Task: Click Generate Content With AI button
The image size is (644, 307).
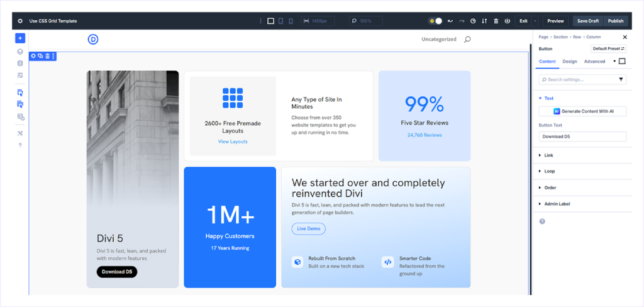Action: pyautogui.click(x=582, y=111)
